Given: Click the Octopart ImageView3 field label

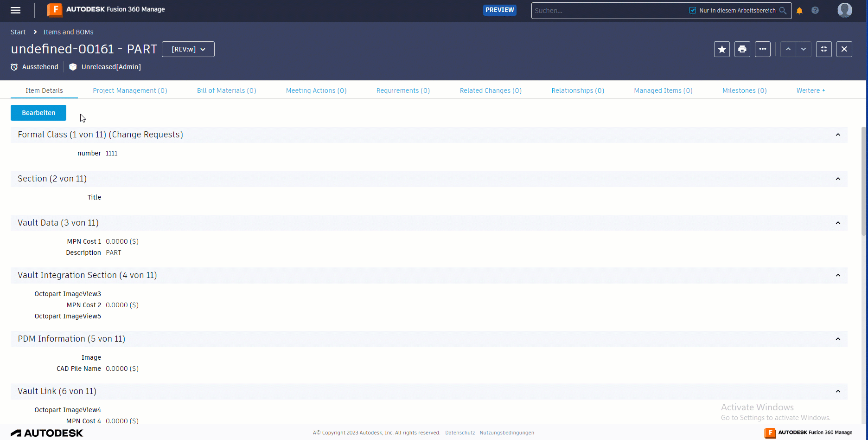Looking at the screenshot, I should (x=68, y=294).
